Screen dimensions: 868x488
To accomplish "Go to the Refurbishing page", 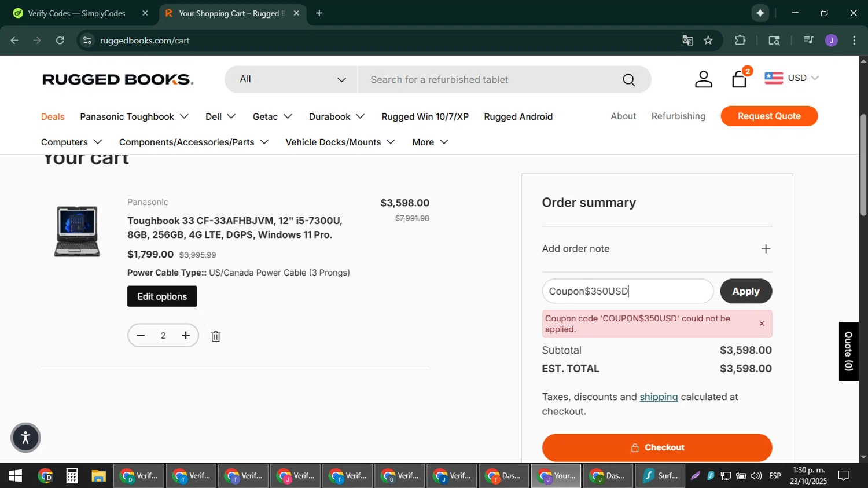I will click(x=678, y=116).
